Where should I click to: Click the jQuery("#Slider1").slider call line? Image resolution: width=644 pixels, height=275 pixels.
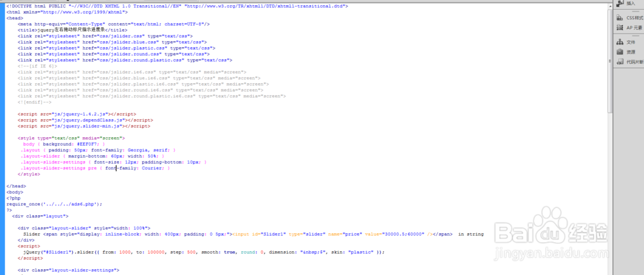pos(204,252)
